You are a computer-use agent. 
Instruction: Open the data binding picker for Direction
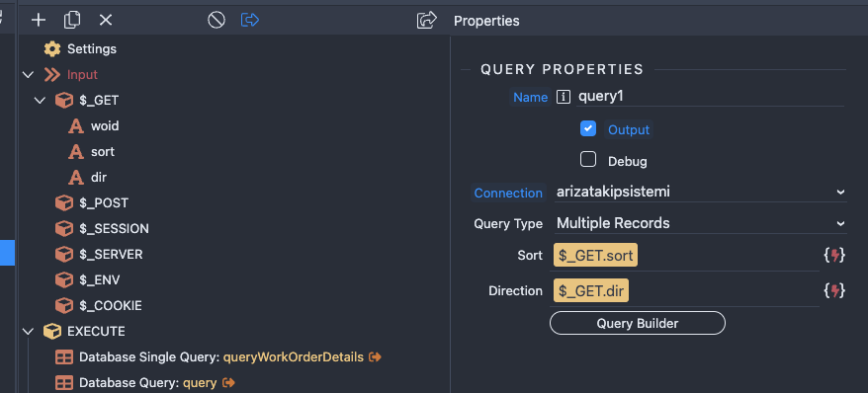(834, 290)
